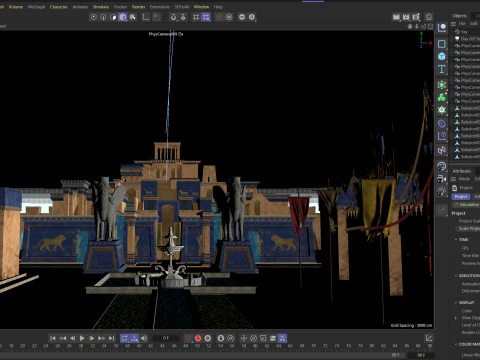This screenshot has width=480, height=360.
Task: Select the Project tab button
Action: click(461, 197)
